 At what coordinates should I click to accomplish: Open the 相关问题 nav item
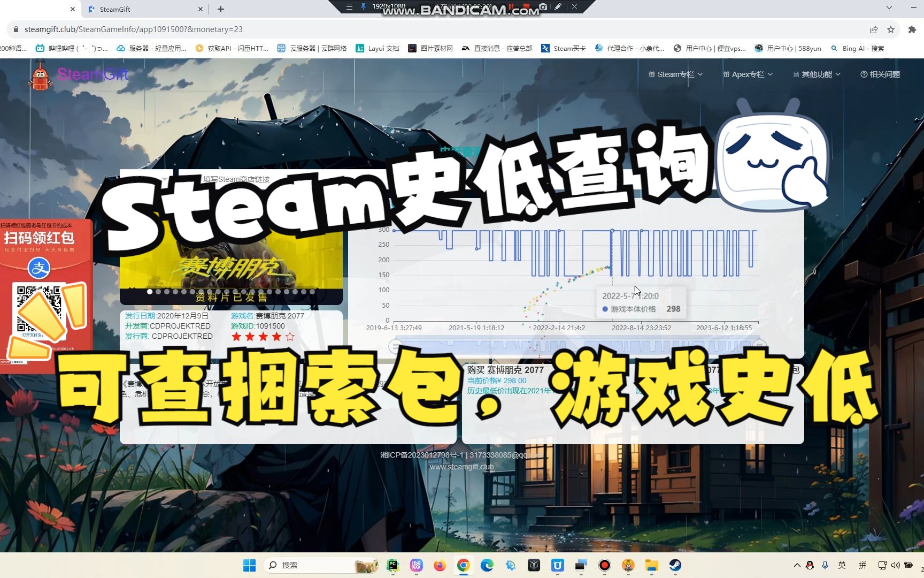click(x=880, y=74)
